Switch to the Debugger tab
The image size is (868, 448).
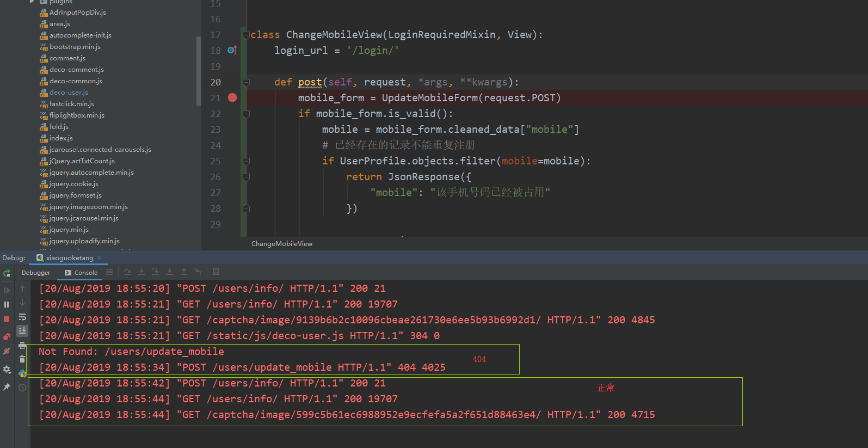pyautogui.click(x=36, y=273)
